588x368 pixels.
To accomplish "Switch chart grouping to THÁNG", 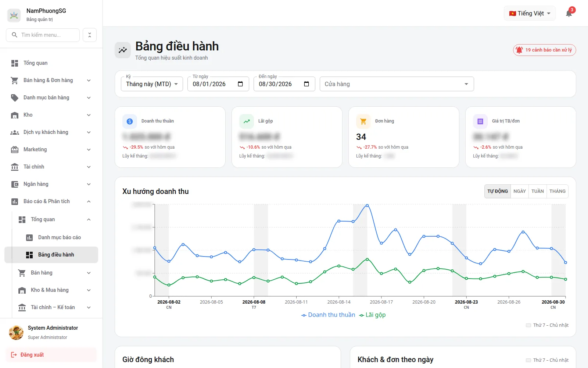I will click(x=557, y=191).
